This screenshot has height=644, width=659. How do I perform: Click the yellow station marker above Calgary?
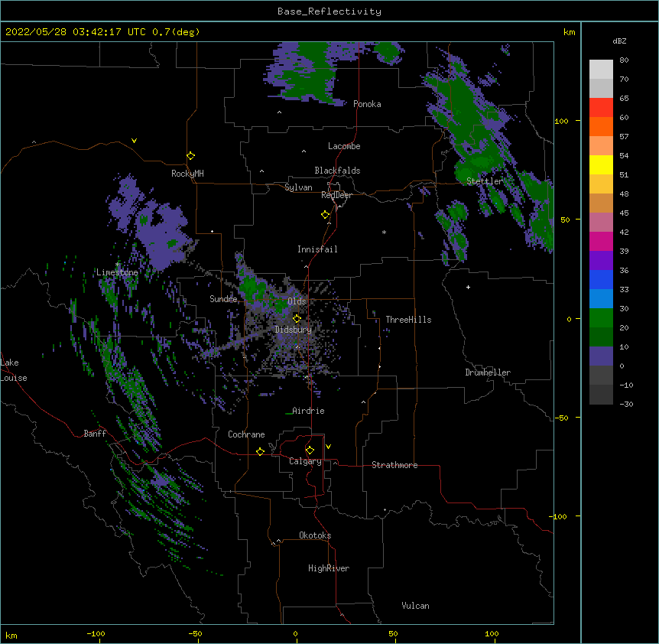coord(310,450)
